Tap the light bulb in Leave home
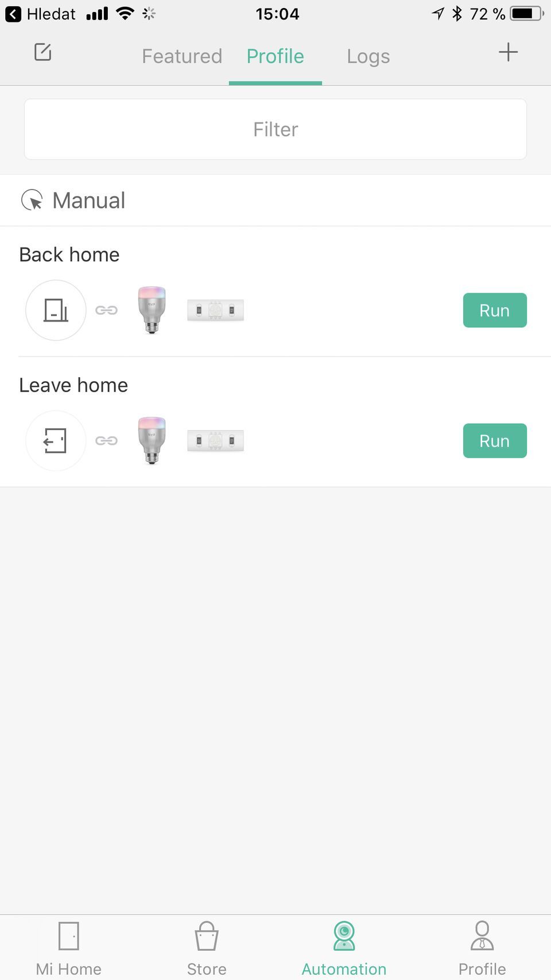This screenshot has height=980, width=551. pos(152,440)
